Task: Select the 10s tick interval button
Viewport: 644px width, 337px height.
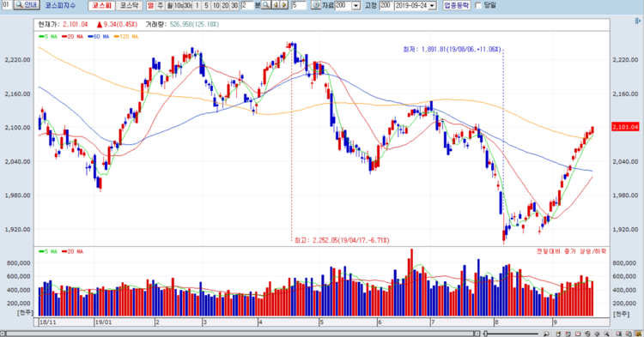Action: tap(179, 5)
